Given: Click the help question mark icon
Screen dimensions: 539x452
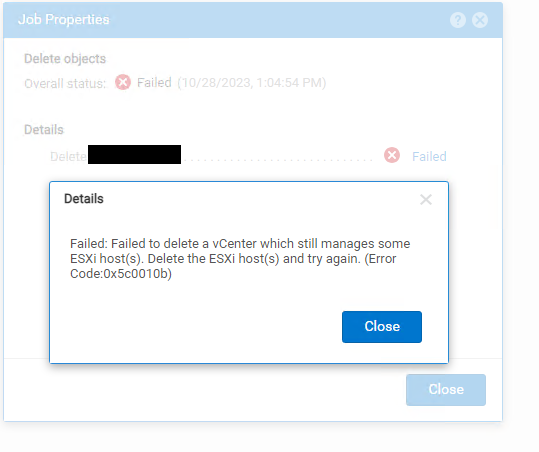Looking at the screenshot, I should [x=458, y=20].
